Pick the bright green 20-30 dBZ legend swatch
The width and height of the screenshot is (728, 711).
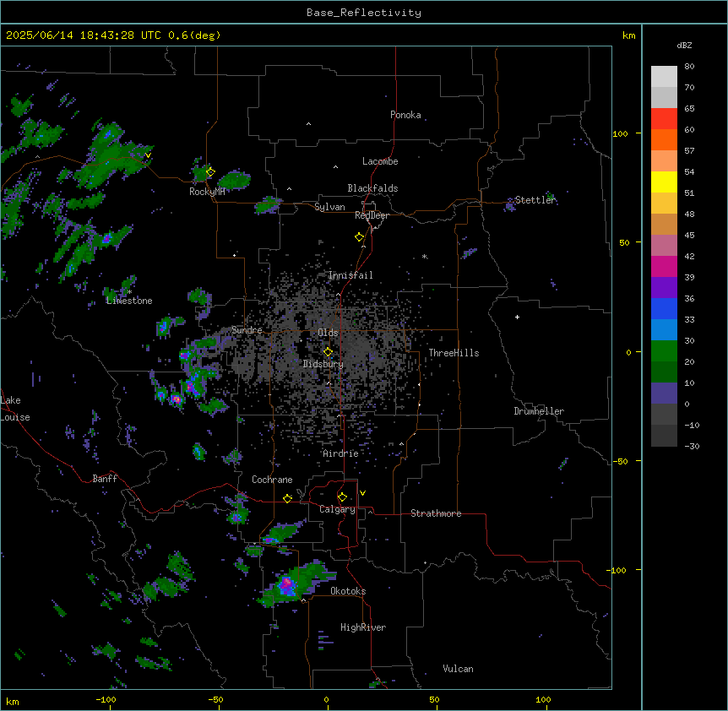(664, 351)
